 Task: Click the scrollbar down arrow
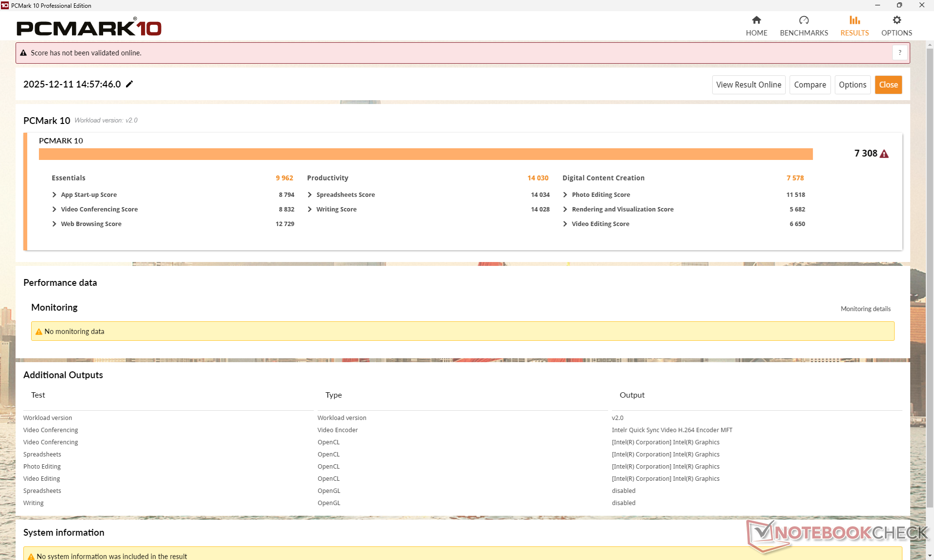coord(930,556)
